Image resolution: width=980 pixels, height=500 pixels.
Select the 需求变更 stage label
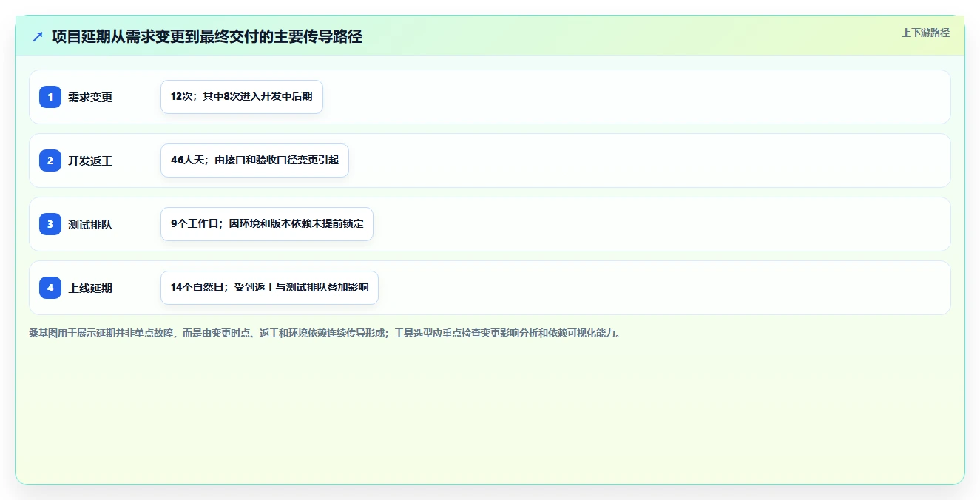pyautogui.click(x=90, y=97)
